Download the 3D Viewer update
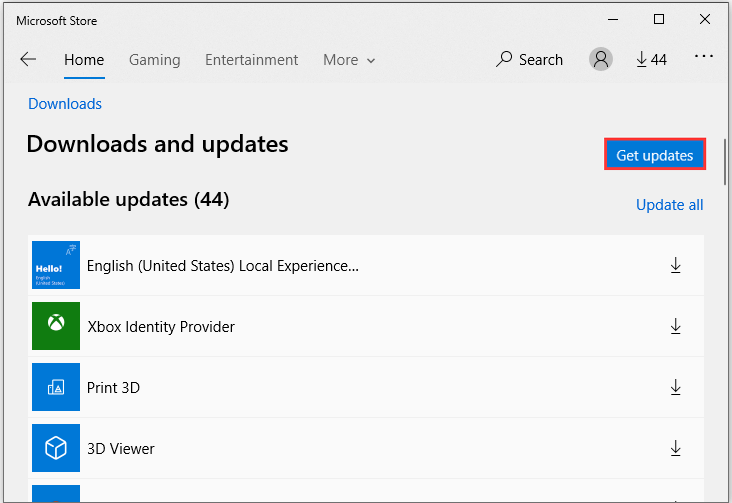The width and height of the screenshot is (732, 503). (676, 448)
